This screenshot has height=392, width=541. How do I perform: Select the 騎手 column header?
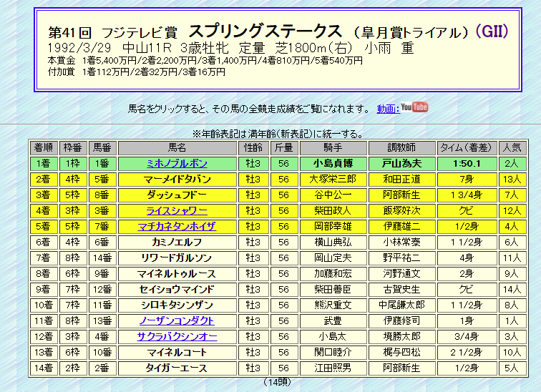332,147
